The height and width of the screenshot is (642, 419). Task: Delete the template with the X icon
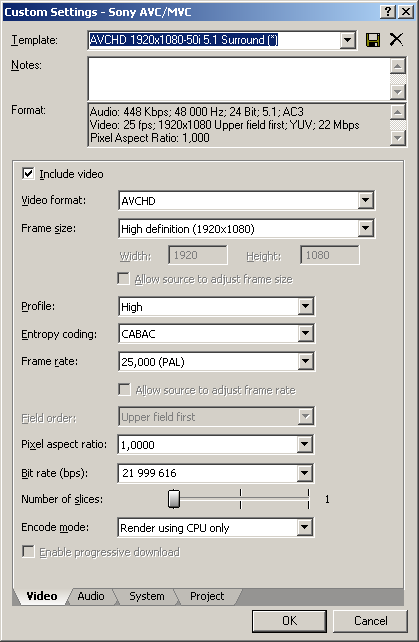396,40
